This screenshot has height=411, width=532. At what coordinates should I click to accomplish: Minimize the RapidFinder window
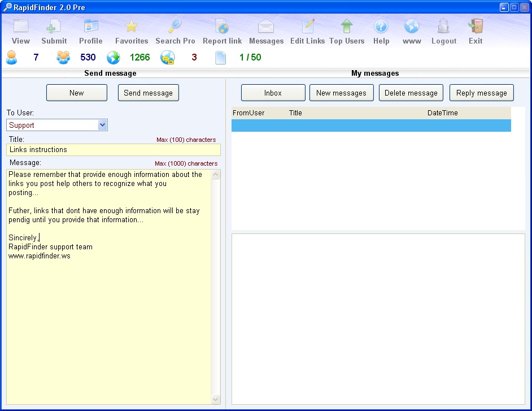click(504, 7)
